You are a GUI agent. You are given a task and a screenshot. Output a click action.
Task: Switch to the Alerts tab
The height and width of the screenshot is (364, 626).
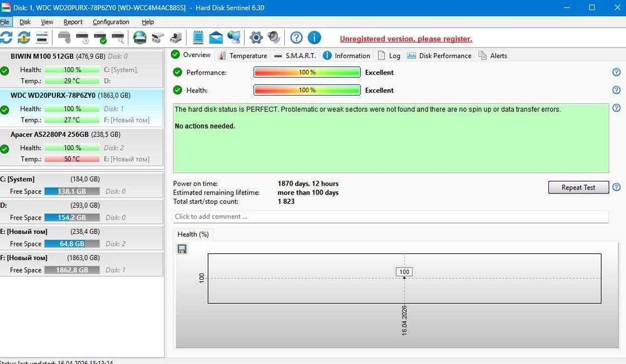pyautogui.click(x=493, y=56)
